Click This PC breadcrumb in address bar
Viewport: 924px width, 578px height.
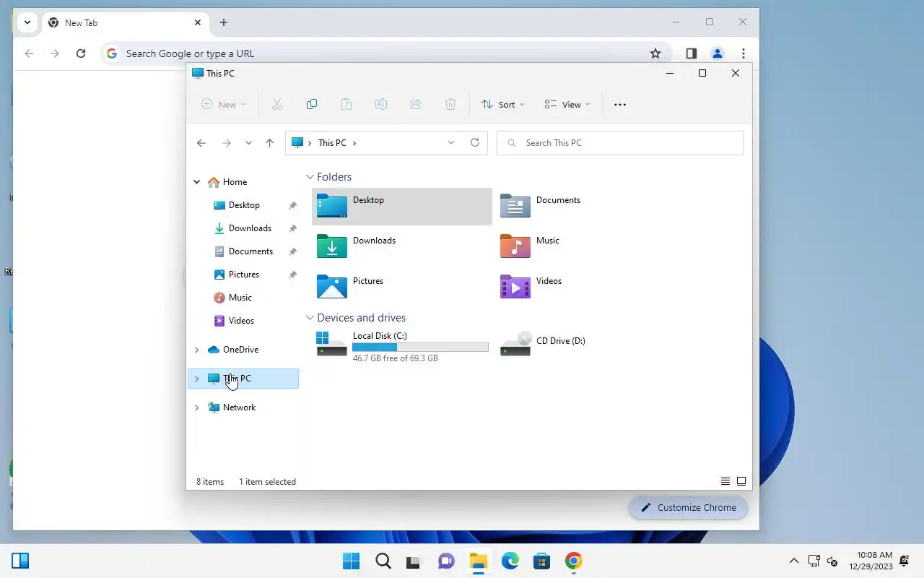(x=332, y=143)
